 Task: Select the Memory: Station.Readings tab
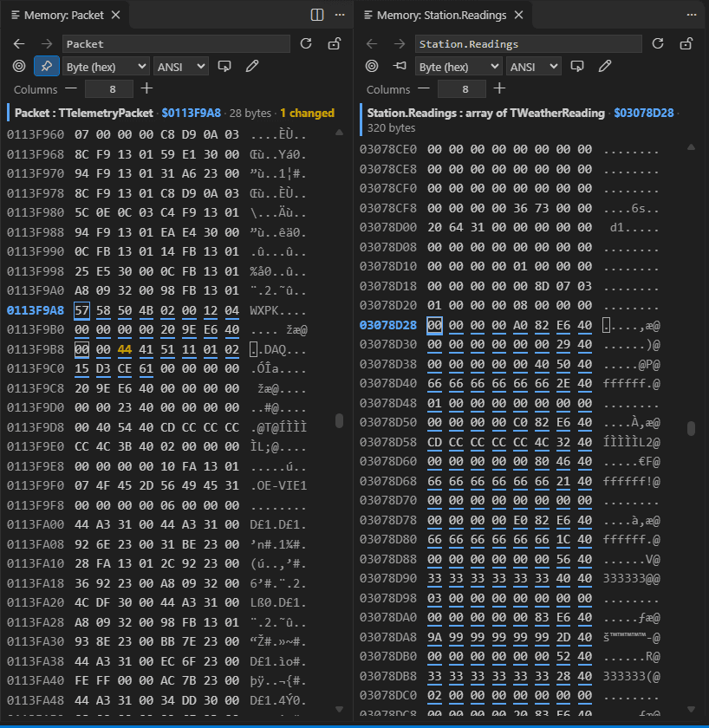coord(441,16)
